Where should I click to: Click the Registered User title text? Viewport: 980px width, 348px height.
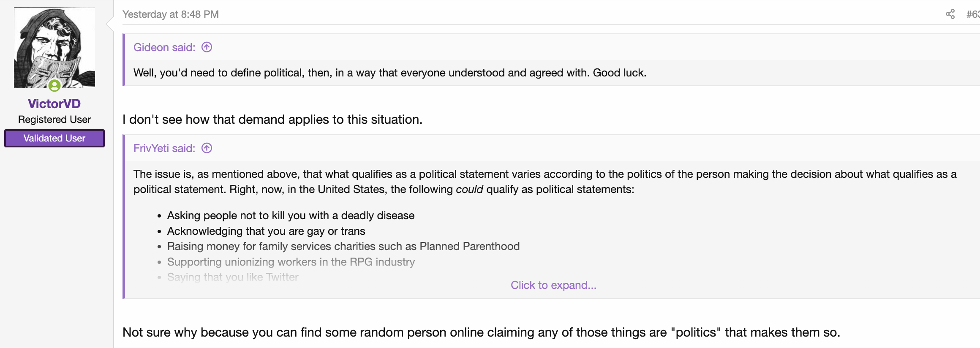tap(54, 120)
